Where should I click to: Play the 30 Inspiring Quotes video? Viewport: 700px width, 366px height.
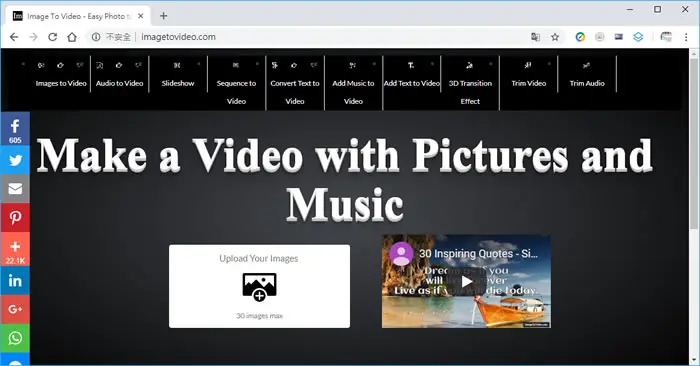pyautogui.click(x=466, y=282)
